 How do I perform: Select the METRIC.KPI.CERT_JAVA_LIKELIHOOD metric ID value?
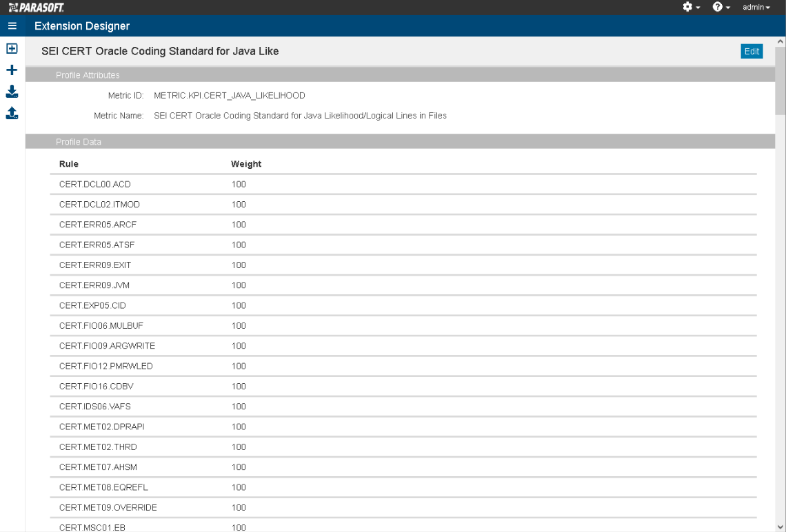pyautogui.click(x=230, y=96)
